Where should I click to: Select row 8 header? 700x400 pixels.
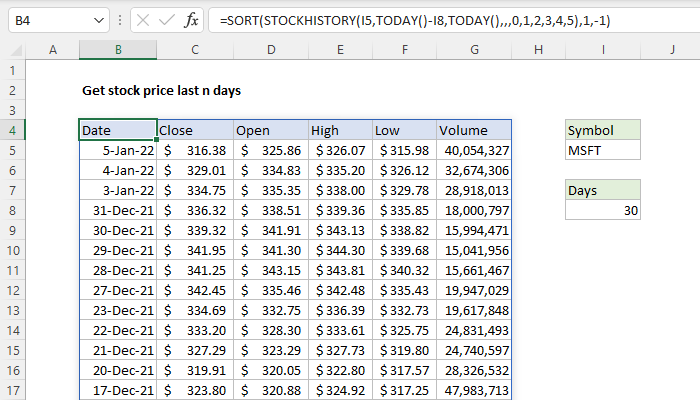click(10, 210)
